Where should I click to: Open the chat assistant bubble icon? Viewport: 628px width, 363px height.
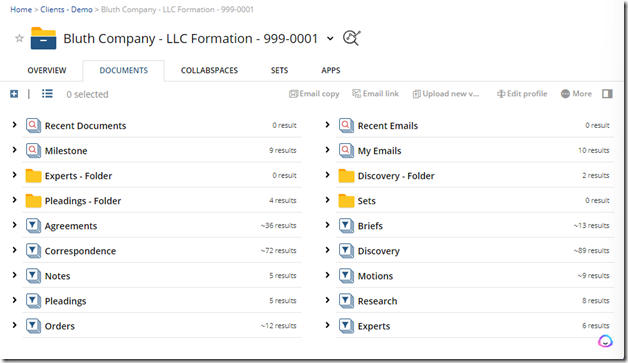(605, 341)
